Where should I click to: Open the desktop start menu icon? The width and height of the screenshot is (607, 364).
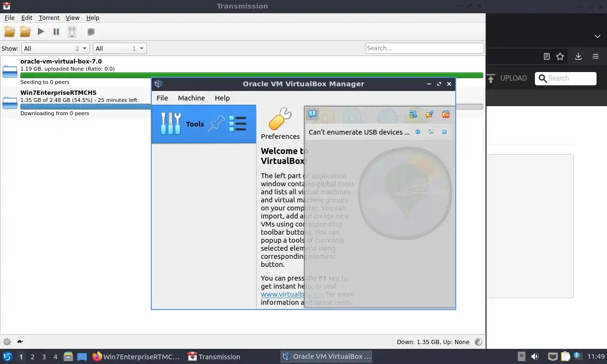pos(8,356)
